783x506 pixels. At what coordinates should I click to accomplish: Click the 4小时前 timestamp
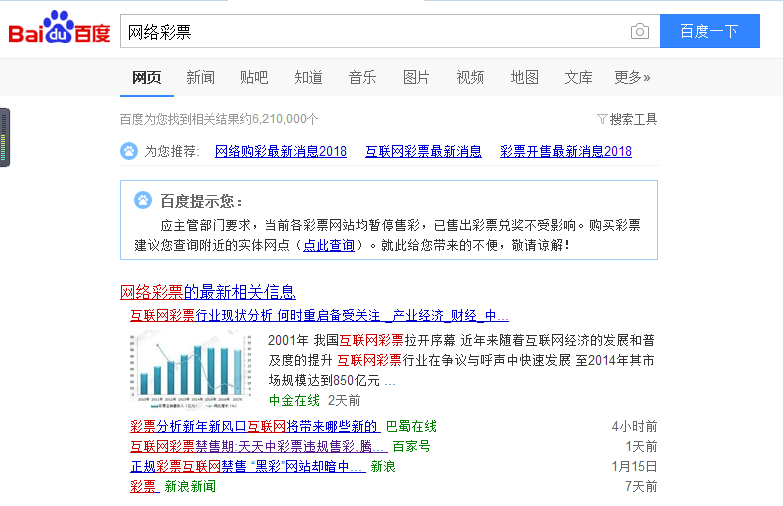(x=634, y=427)
